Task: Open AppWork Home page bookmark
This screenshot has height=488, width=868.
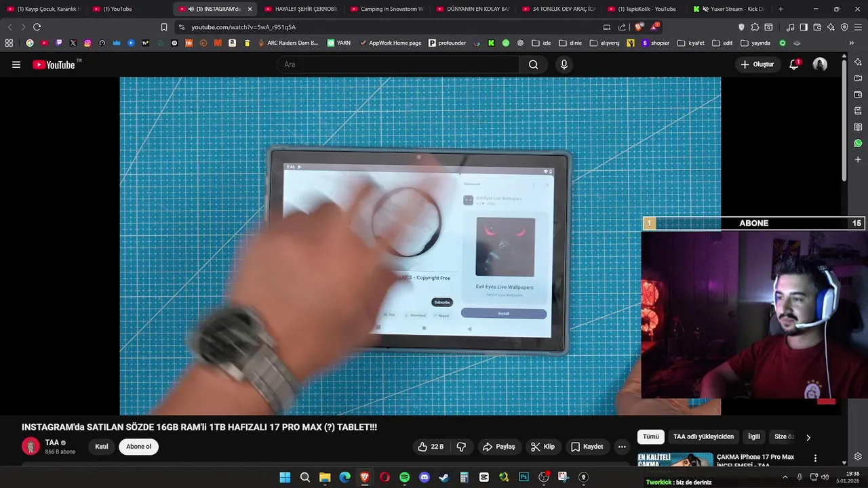Action: coord(390,43)
